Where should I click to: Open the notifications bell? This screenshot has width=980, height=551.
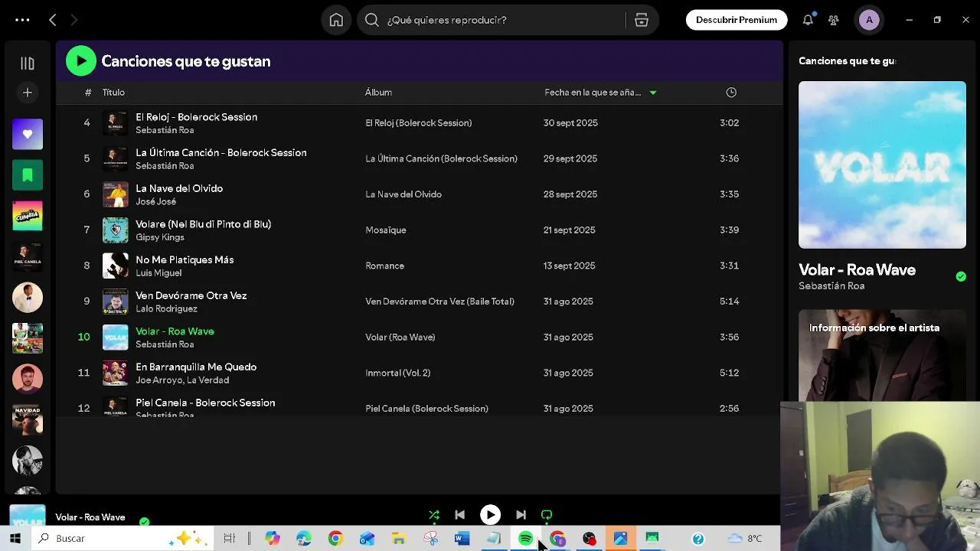808,20
